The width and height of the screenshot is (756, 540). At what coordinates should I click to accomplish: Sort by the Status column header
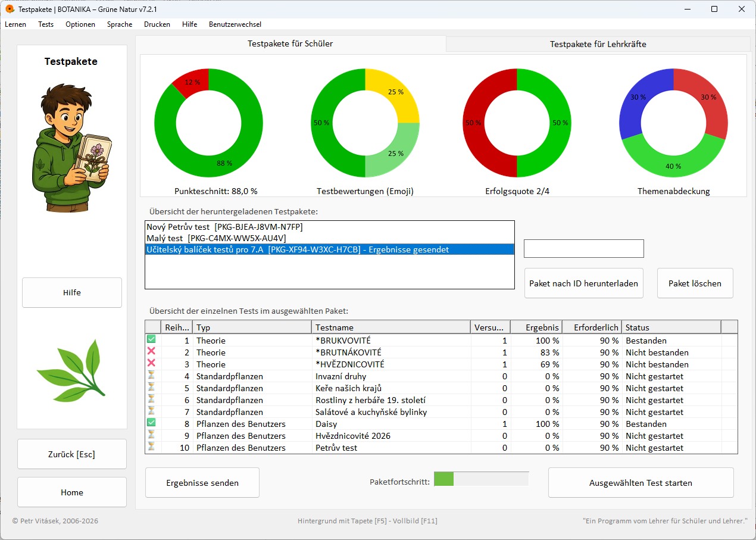(671, 327)
